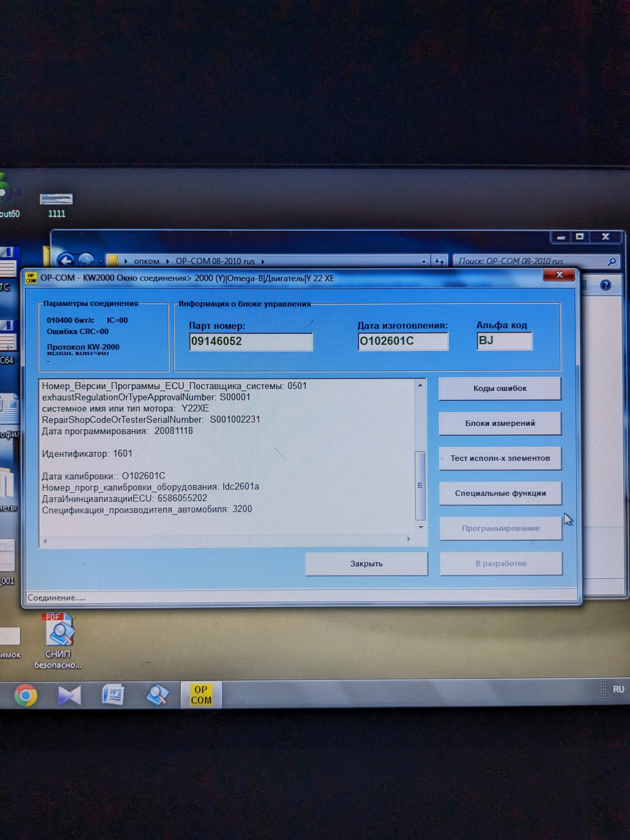The width and height of the screenshot is (630, 840).
Task: Click the Закрыть button
Action: [x=366, y=564]
